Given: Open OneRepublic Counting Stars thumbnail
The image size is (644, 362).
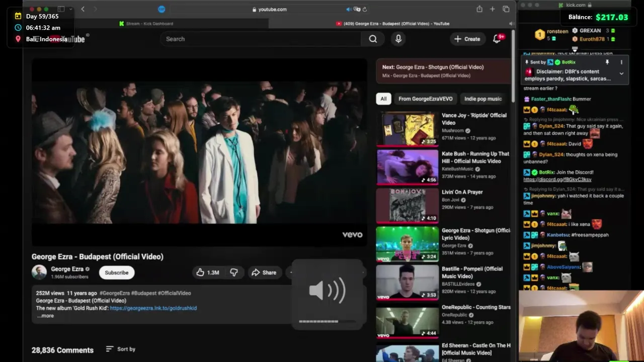Looking at the screenshot, I should pyautogui.click(x=408, y=321).
